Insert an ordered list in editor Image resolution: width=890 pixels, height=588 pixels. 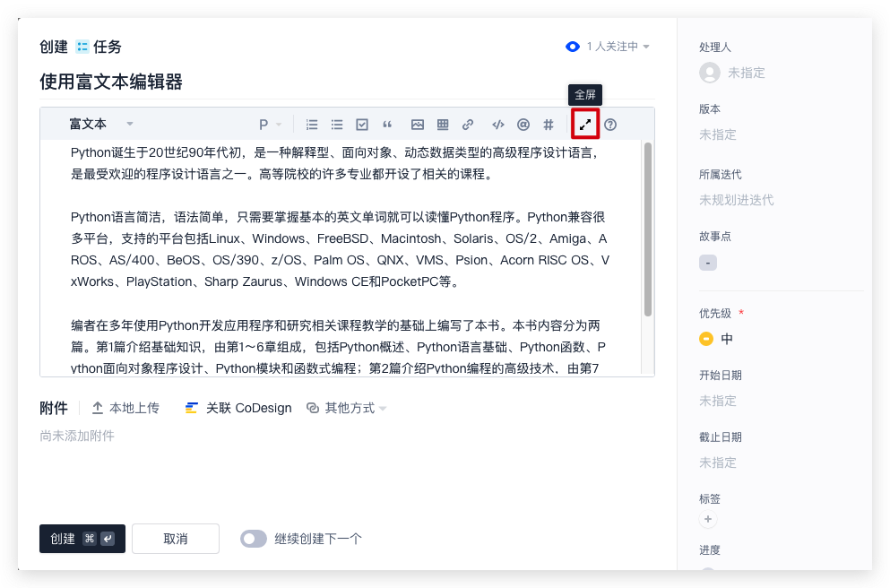tap(312, 125)
